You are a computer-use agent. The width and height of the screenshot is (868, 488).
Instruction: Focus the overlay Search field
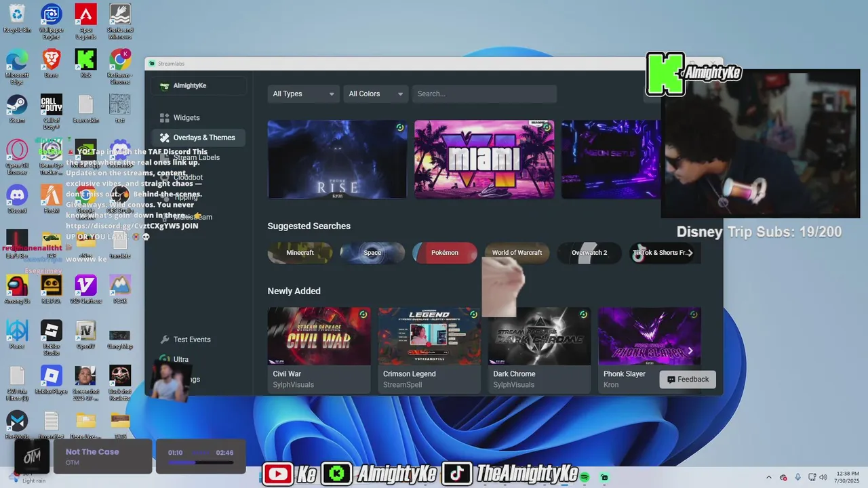[x=484, y=94]
